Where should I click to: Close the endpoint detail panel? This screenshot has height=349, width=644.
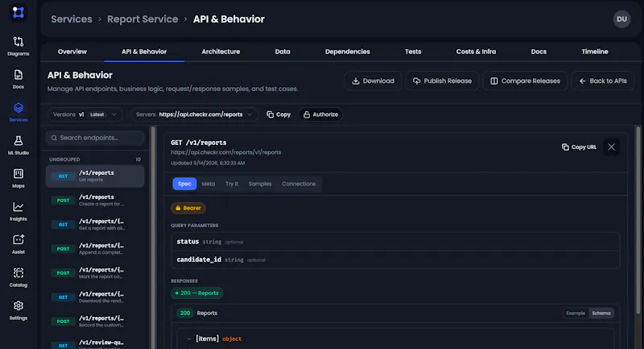tap(611, 147)
